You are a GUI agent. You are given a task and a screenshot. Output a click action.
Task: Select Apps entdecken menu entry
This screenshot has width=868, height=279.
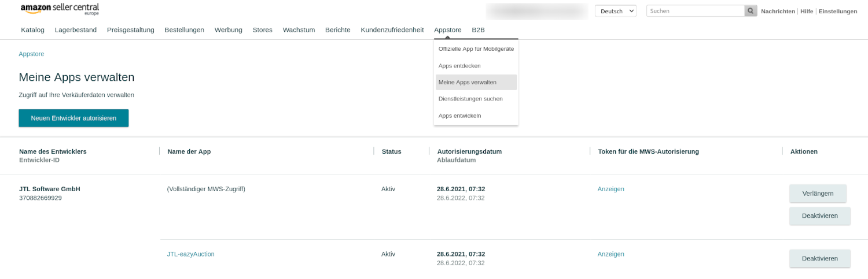pos(476,66)
